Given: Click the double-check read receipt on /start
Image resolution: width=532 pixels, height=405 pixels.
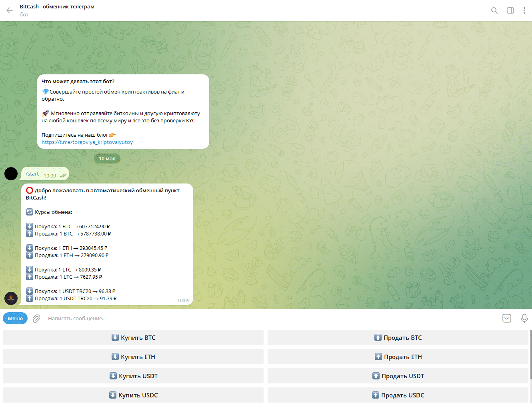Looking at the screenshot, I should coord(63,176).
